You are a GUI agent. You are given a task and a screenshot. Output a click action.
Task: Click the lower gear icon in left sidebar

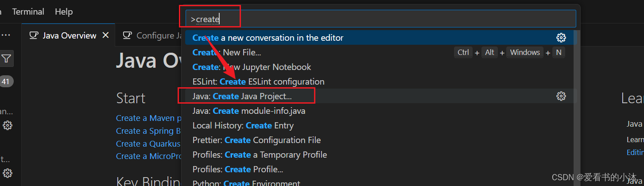(7, 173)
